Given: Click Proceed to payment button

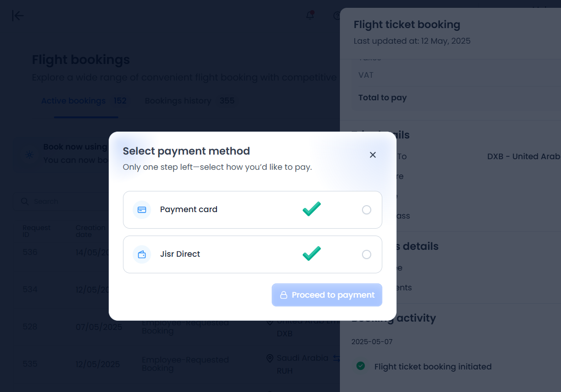Looking at the screenshot, I should (x=327, y=295).
